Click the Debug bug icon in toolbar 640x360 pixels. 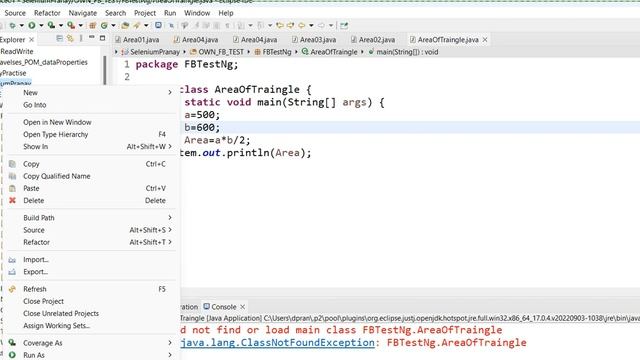click(x=12, y=25)
